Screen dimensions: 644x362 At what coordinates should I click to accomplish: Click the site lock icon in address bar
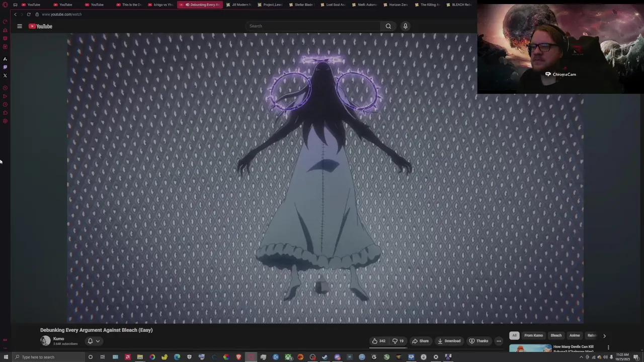tap(37, 15)
